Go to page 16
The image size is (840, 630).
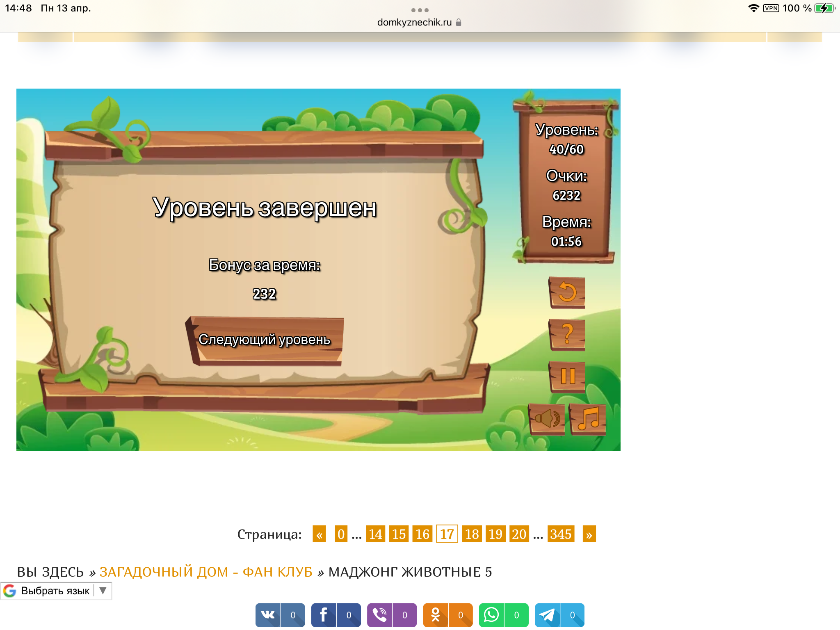coord(422,534)
